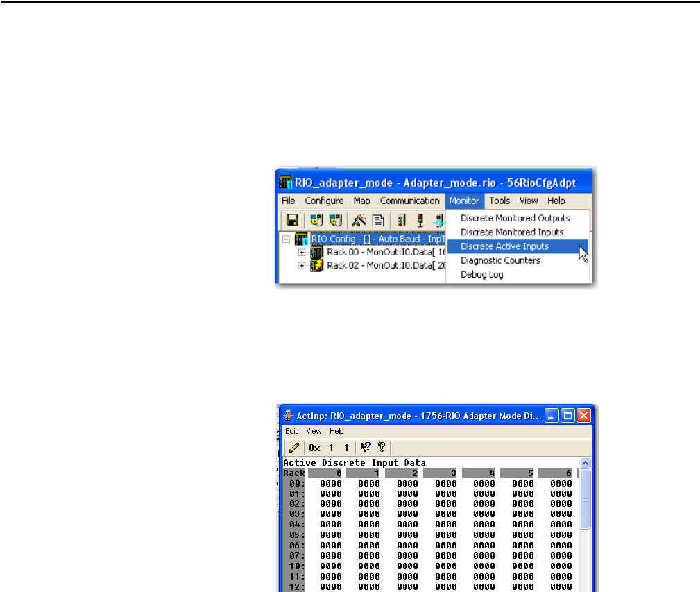Click the RIO_adapter_mode window title icon

click(286, 182)
